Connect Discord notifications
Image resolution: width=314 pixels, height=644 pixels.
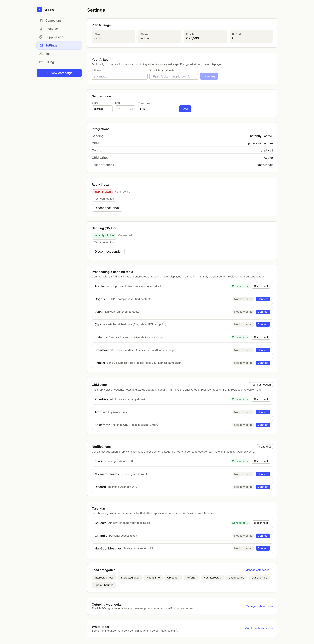coord(263,487)
